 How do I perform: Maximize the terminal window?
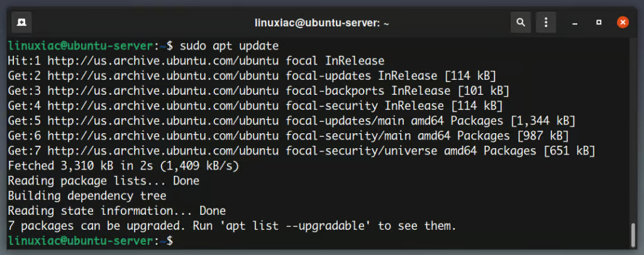coord(599,23)
